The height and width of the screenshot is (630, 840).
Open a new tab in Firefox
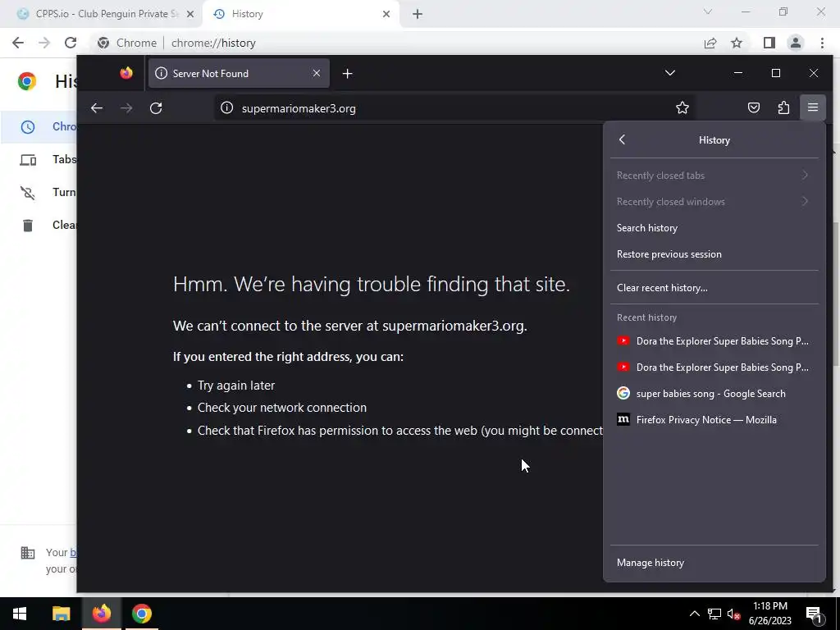click(x=347, y=73)
